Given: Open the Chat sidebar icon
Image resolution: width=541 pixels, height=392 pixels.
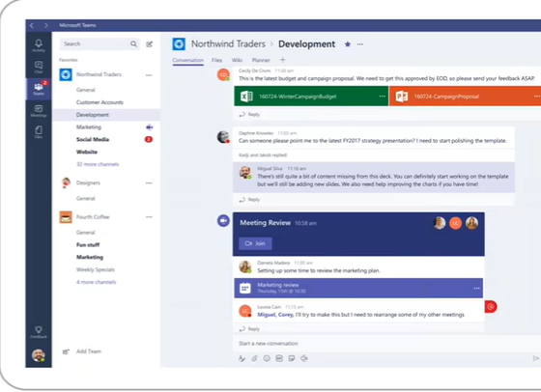Looking at the screenshot, I should [x=39, y=68].
